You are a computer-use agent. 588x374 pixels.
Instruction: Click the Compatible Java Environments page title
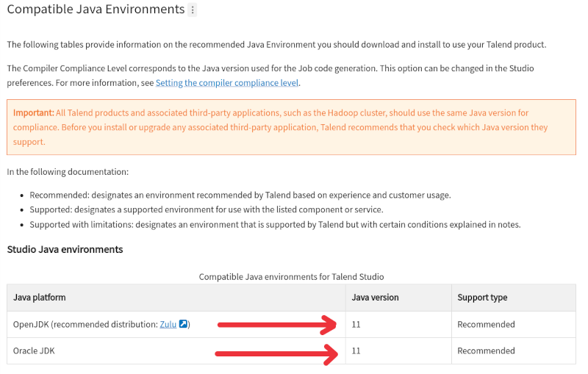tap(96, 9)
